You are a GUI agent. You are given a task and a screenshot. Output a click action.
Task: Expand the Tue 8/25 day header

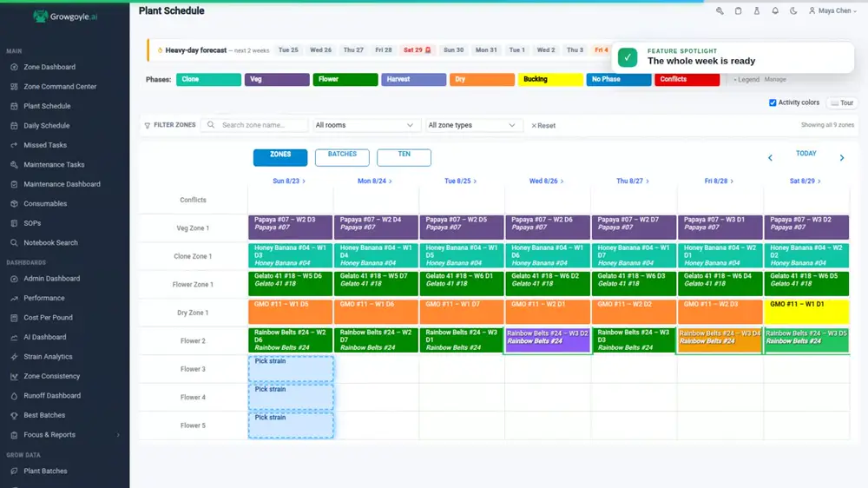461,181
